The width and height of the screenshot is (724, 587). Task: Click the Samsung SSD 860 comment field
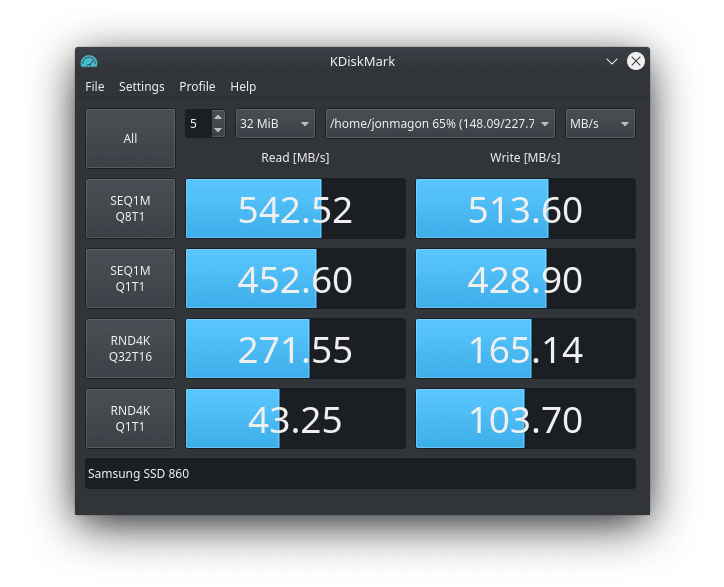tap(360, 473)
